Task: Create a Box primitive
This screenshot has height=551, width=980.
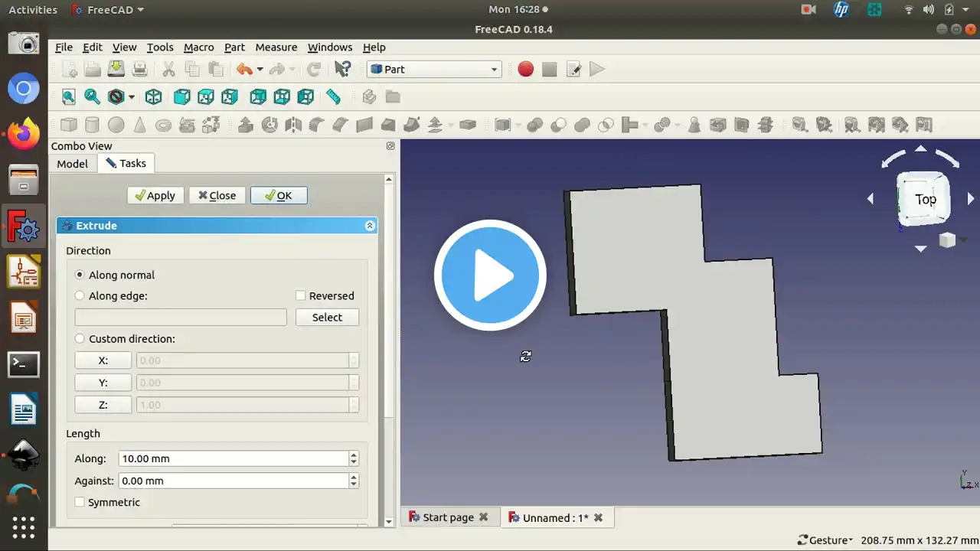Action: pos(68,125)
